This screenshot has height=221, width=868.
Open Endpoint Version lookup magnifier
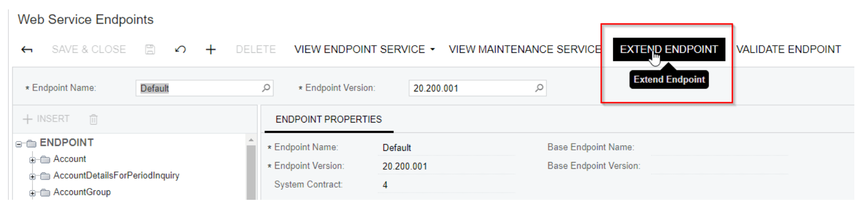[x=539, y=88]
